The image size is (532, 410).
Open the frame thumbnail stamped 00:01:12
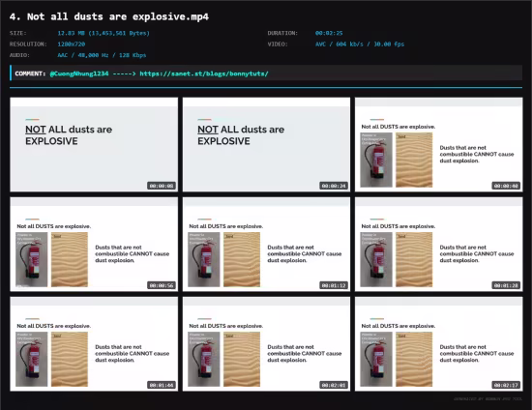pos(266,245)
